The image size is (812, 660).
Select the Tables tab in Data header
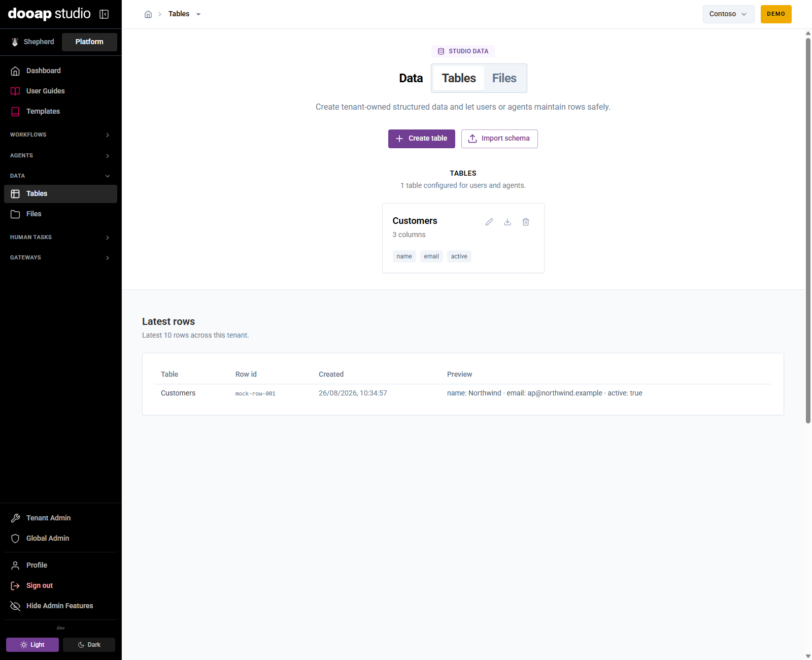(x=459, y=78)
